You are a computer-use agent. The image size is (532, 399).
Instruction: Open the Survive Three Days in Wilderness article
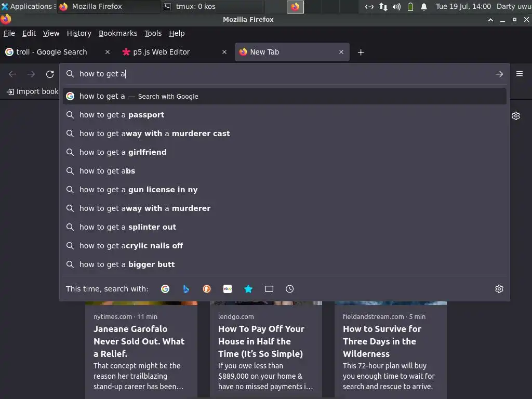coord(391,350)
